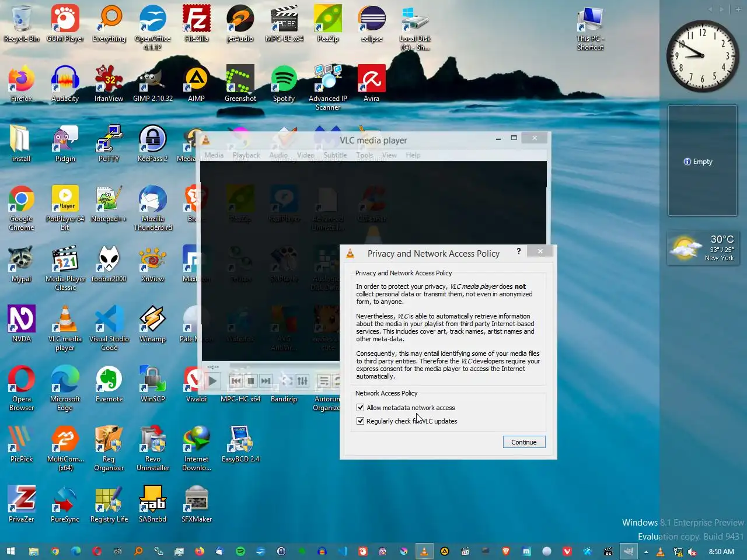Launch FileZilla desktop shortcut
Screen dimensions: 747x560
tap(197, 24)
